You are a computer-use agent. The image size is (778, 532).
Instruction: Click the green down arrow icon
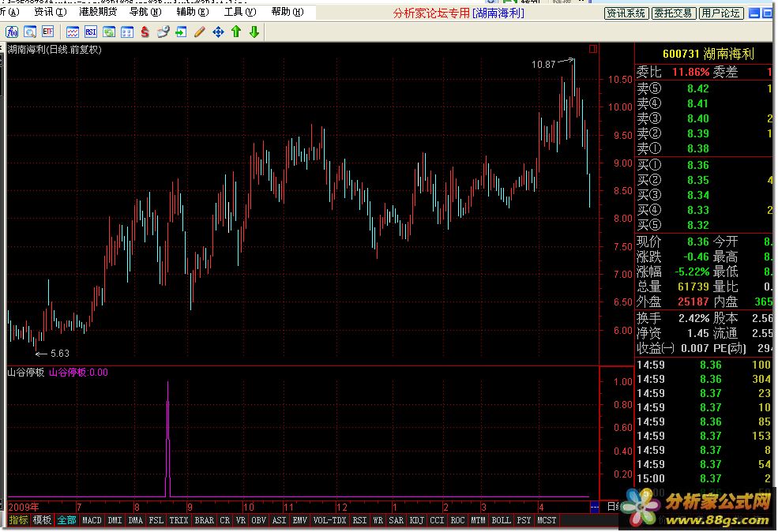[x=254, y=32]
